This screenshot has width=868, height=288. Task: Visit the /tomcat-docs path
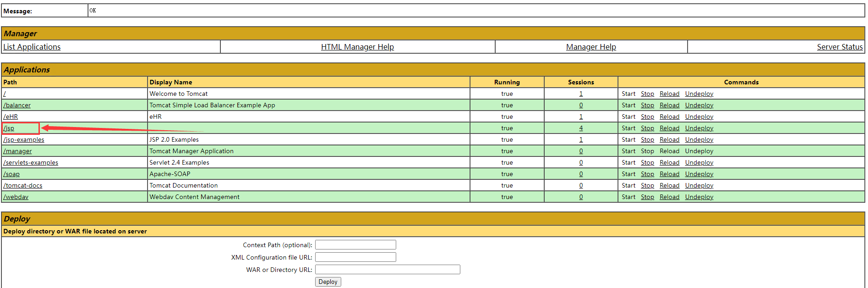point(23,186)
